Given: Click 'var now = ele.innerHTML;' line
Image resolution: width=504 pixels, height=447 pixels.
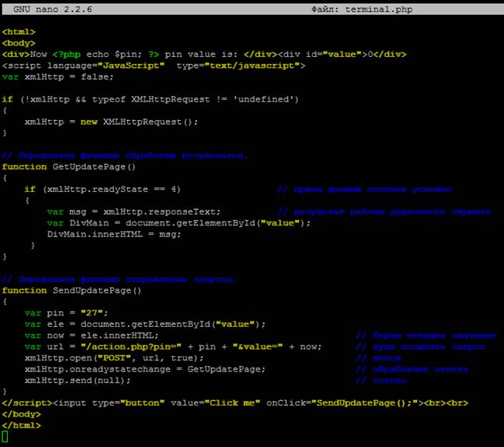Looking at the screenshot, I should [x=92, y=335].
